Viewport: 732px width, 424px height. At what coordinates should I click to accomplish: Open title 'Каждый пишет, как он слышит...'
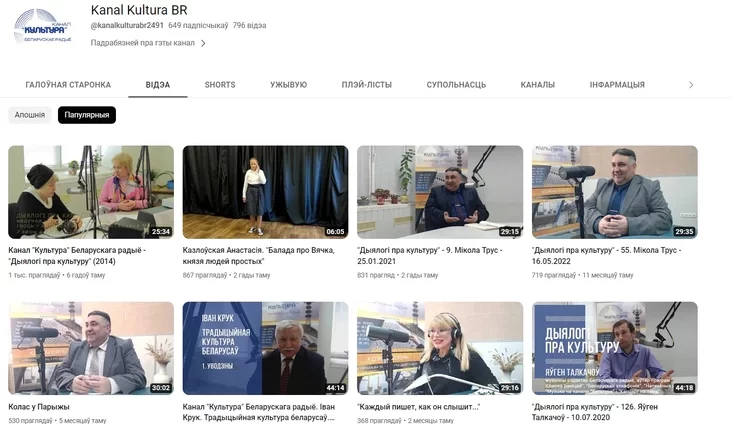[x=419, y=407]
